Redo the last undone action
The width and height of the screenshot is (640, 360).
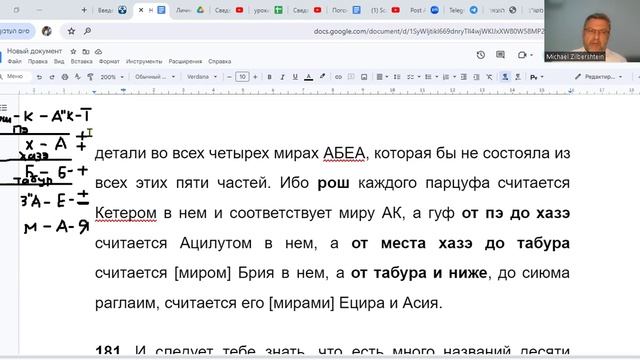pyautogui.click(x=52, y=77)
